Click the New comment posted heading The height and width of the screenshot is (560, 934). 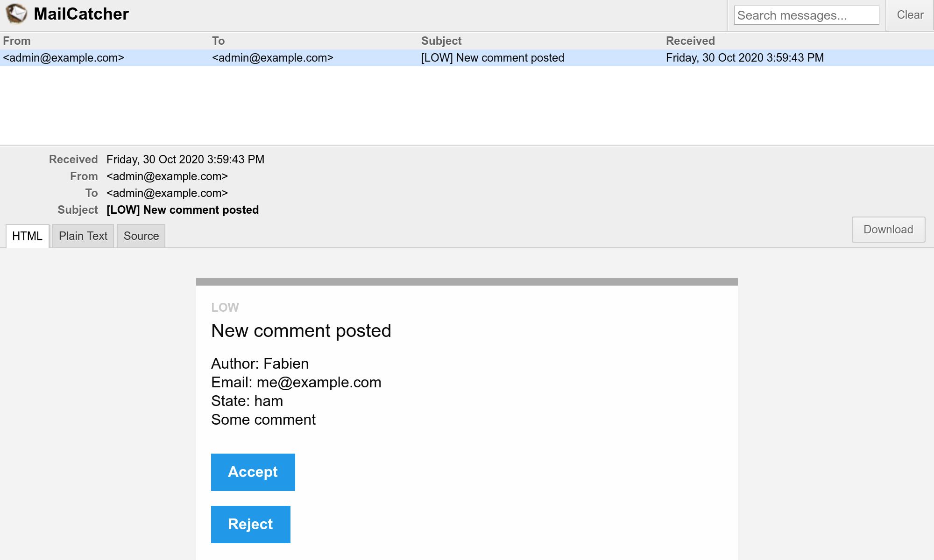[x=301, y=331]
